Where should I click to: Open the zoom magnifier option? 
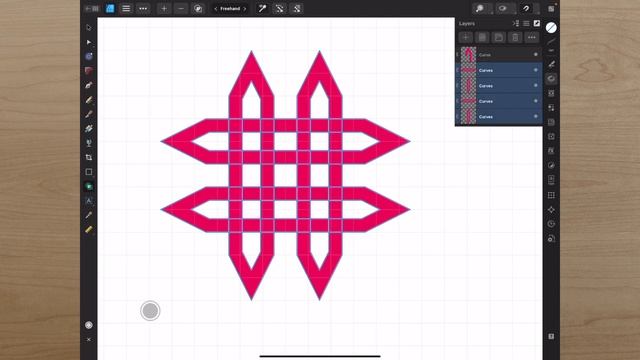(x=480, y=9)
